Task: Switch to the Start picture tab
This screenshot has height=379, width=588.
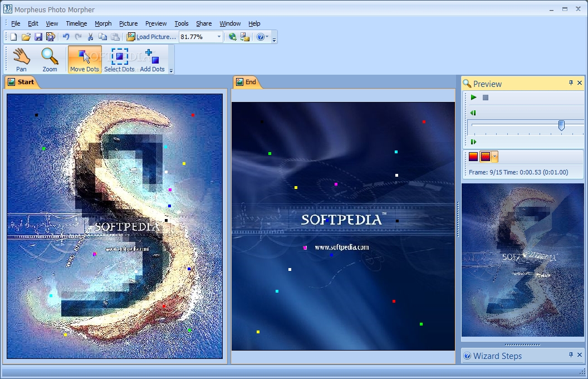Action: click(x=22, y=82)
